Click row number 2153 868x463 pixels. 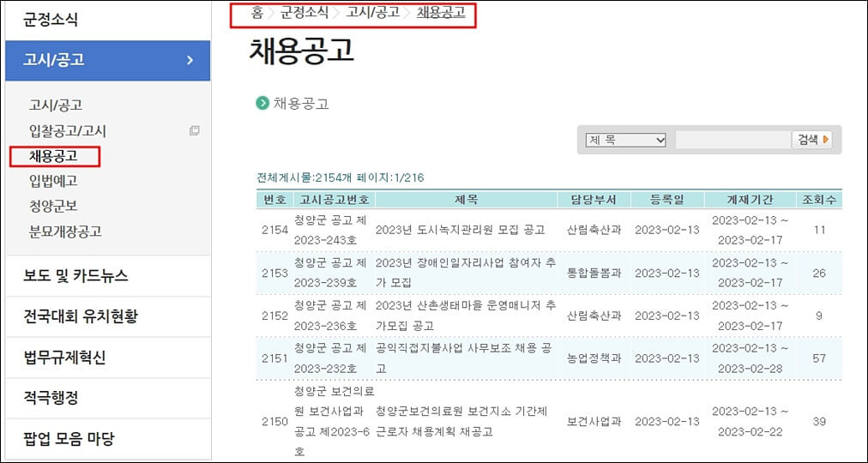(275, 273)
